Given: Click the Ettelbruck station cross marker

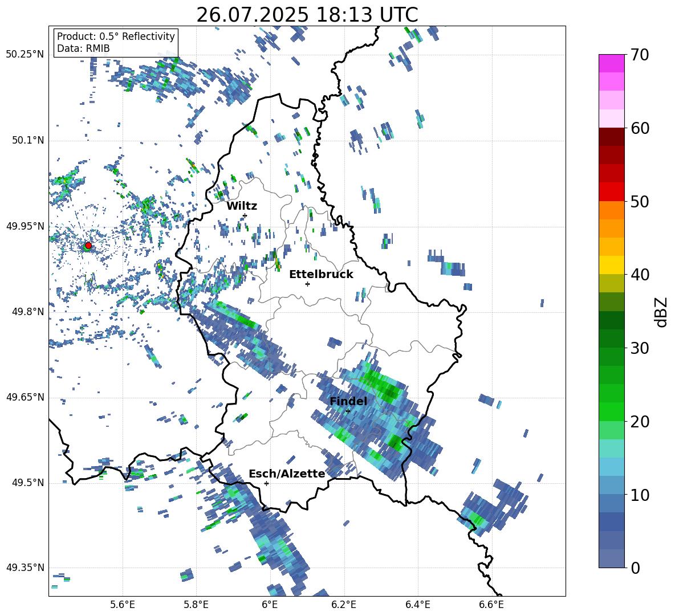Looking at the screenshot, I should tap(307, 284).
